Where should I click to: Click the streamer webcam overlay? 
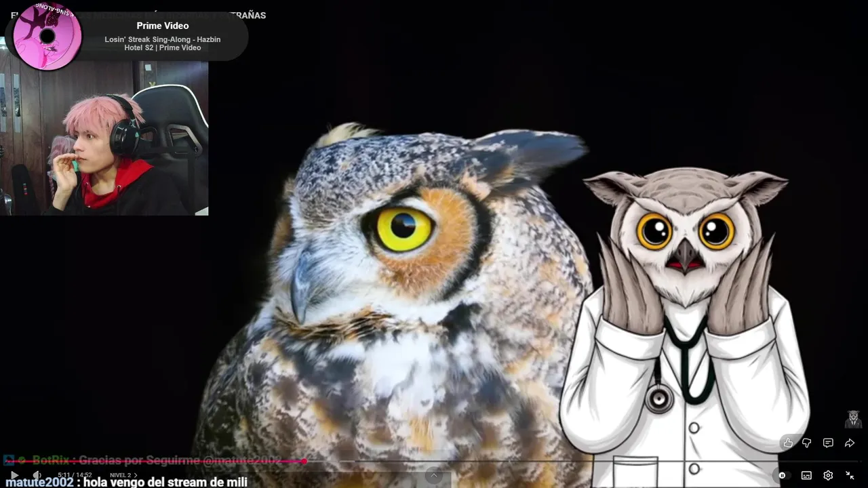click(x=104, y=138)
